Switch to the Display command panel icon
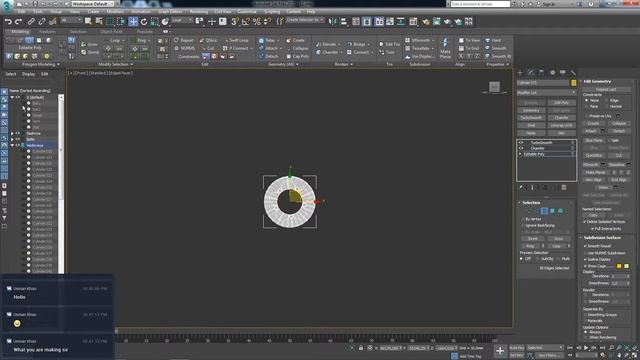Viewport: 640px width, 360px height. (x=562, y=73)
